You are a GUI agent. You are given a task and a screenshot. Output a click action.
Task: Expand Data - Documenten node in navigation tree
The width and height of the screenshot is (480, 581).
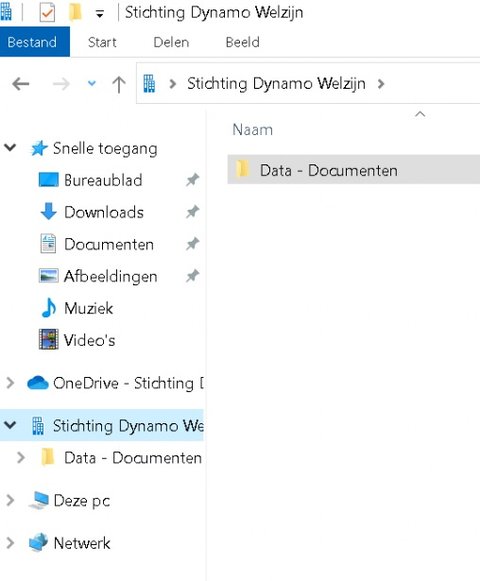[21, 458]
